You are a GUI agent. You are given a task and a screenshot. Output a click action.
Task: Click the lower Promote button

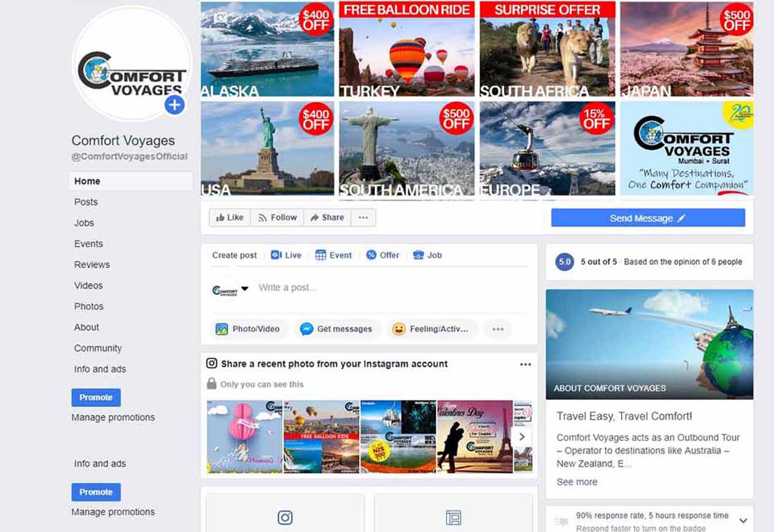(x=96, y=492)
